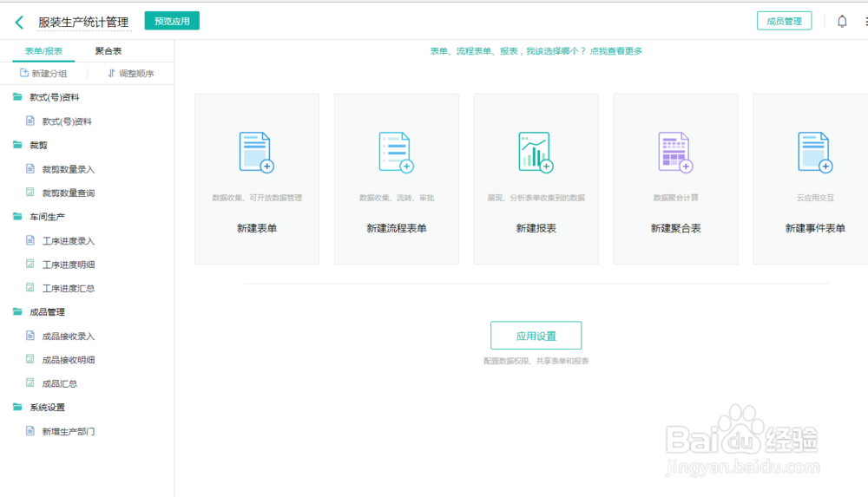Select the 新建聚合表 card title
Image resolution: width=868 pixels, height=497 pixels.
(676, 228)
